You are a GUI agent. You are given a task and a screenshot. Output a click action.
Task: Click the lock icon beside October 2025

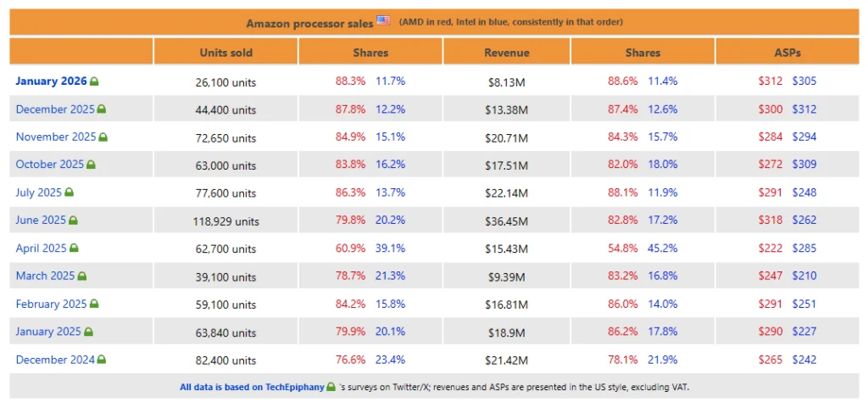[92, 165]
